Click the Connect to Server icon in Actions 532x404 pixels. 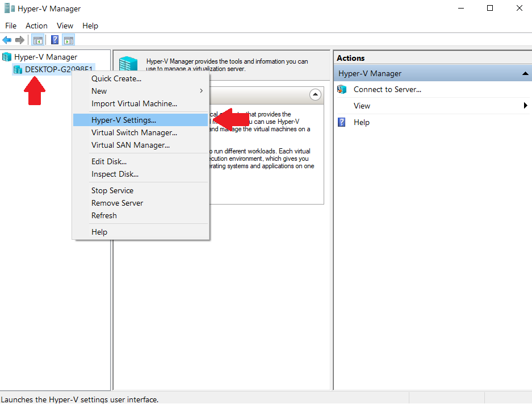coord(342,90)
